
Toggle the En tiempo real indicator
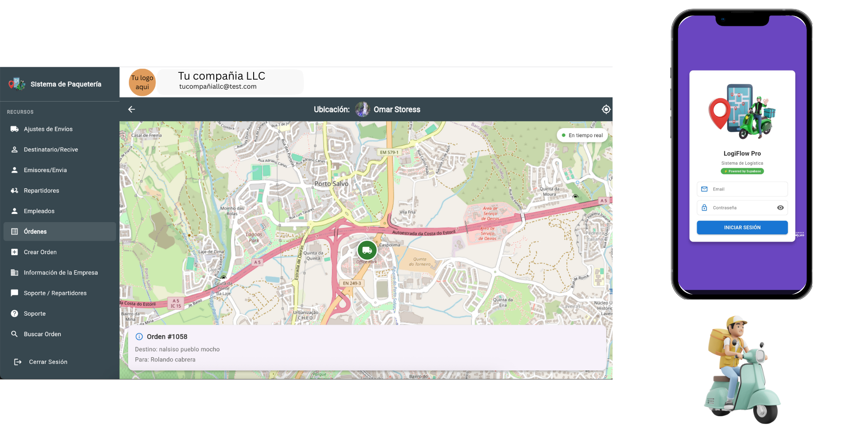(582, 135)
